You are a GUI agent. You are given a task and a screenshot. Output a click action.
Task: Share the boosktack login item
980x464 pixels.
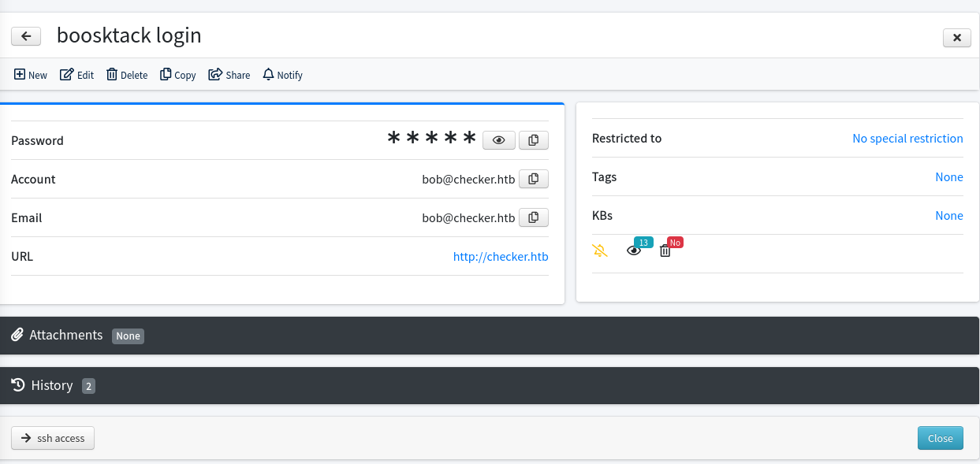pos(229,75)
